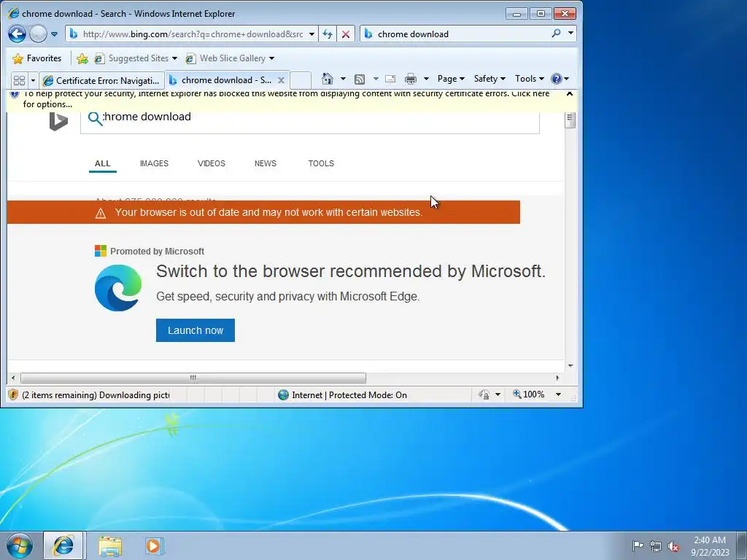Click the horizontal scrollbar thumb
This screenshot has width=747, height=560.
click(x=193, y=378)
